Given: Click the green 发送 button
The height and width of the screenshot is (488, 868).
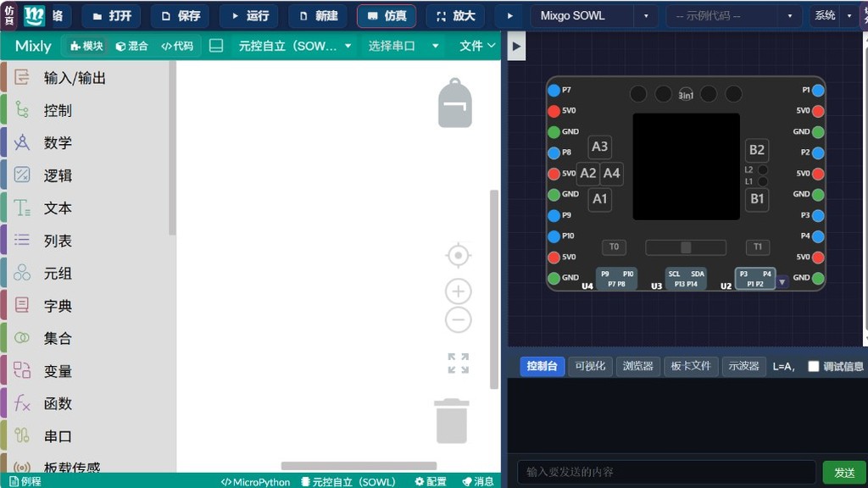Looking at the screenshot, I should tap(844, 473).
